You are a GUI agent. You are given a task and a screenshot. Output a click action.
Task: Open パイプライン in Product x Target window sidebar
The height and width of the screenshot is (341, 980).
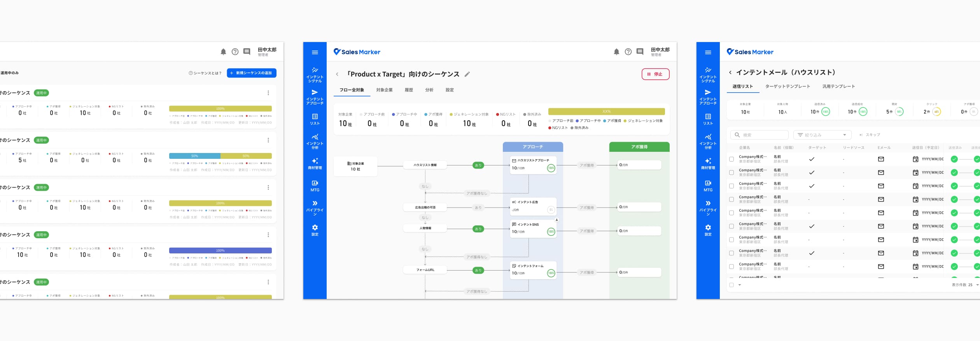pos(315,208)
